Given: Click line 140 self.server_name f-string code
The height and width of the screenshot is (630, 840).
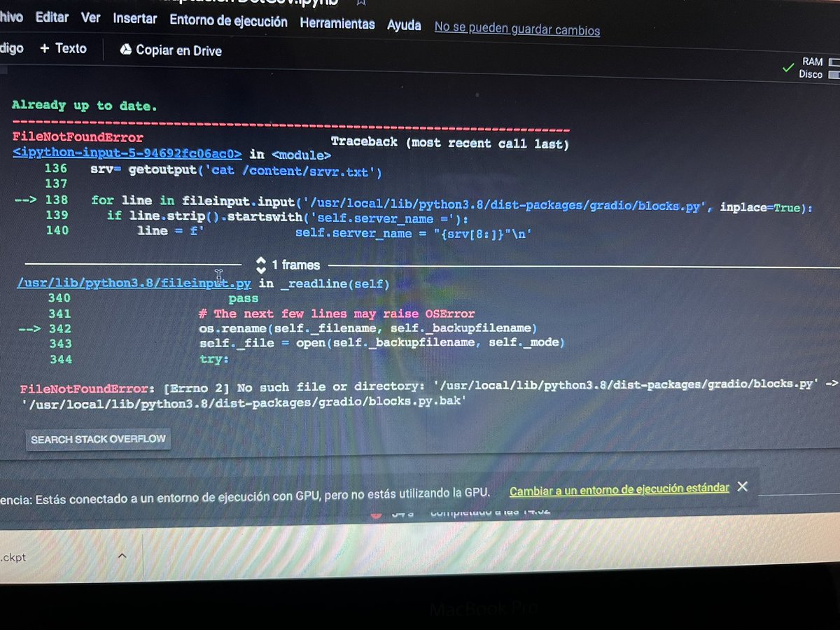Looking at the screenshot, I should [335, 232].
